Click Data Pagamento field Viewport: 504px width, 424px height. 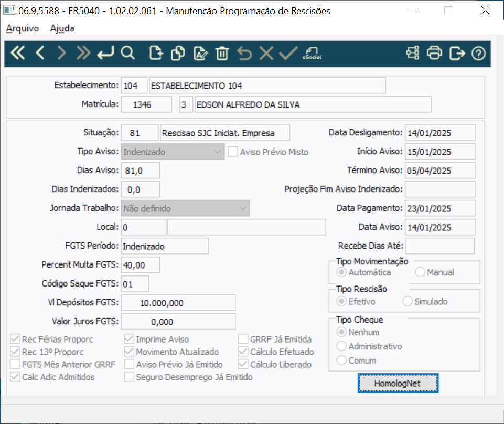[x=440, y=208]
